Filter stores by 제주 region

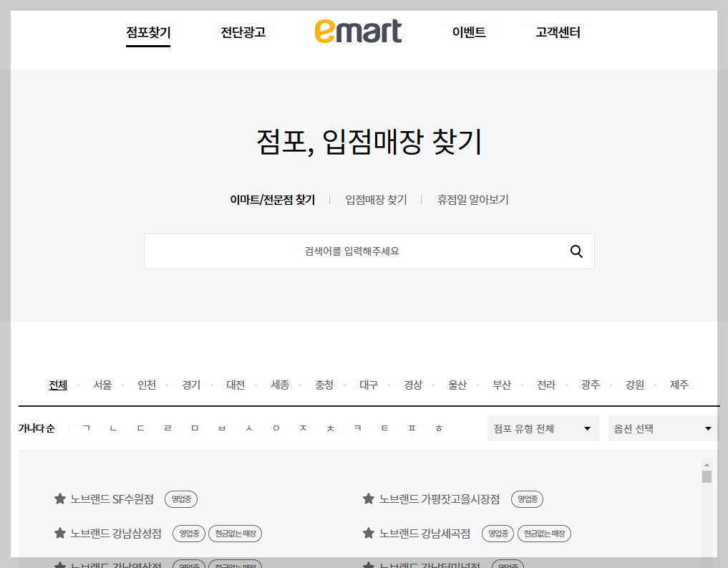679,385
